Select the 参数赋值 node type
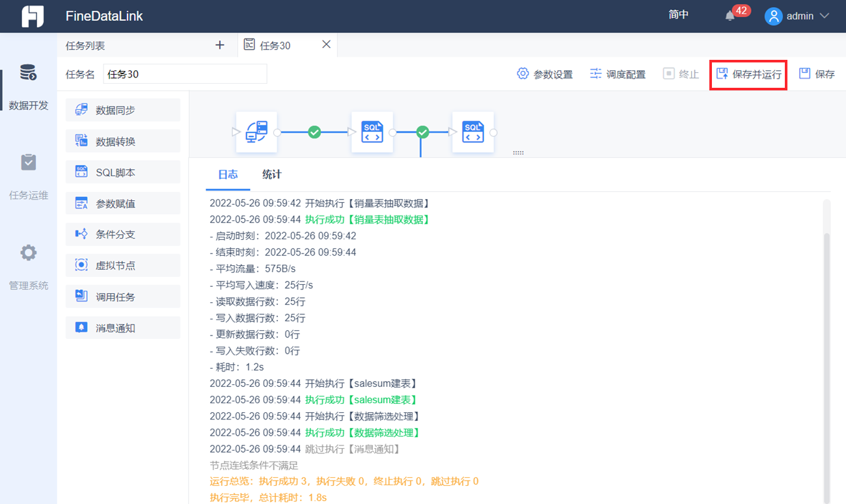846x504 pixels. click(123, 204)
